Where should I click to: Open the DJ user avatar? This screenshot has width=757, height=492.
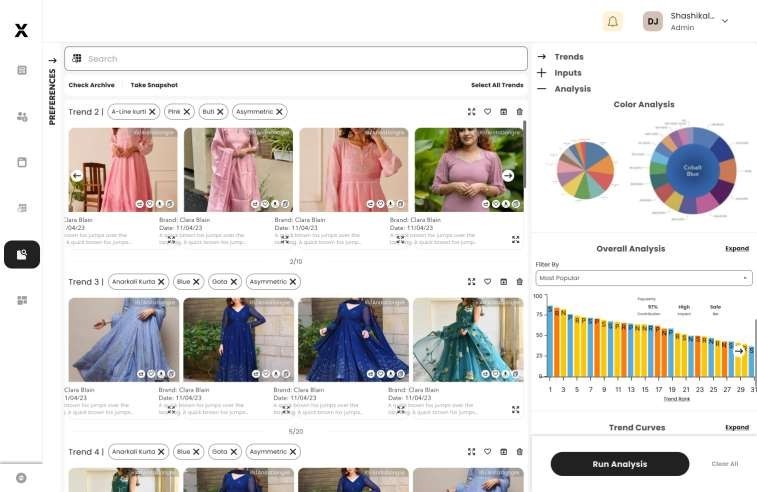click(x=652, y=21)
